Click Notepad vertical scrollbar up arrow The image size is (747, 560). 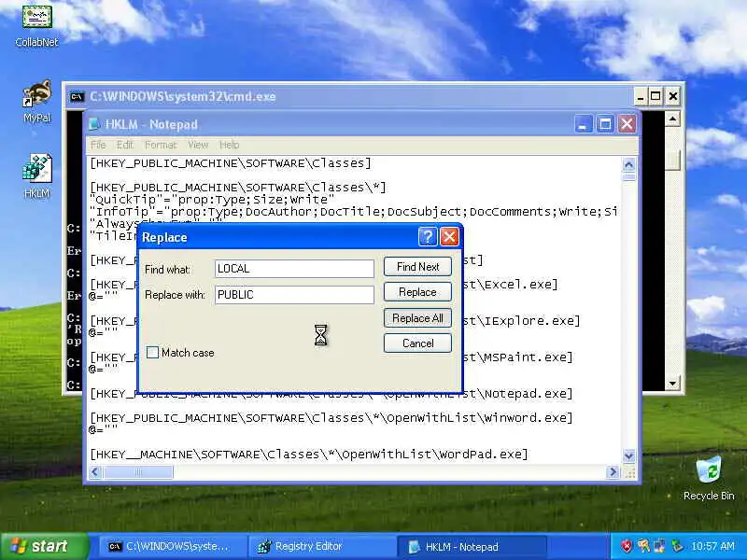coord(628,165)
